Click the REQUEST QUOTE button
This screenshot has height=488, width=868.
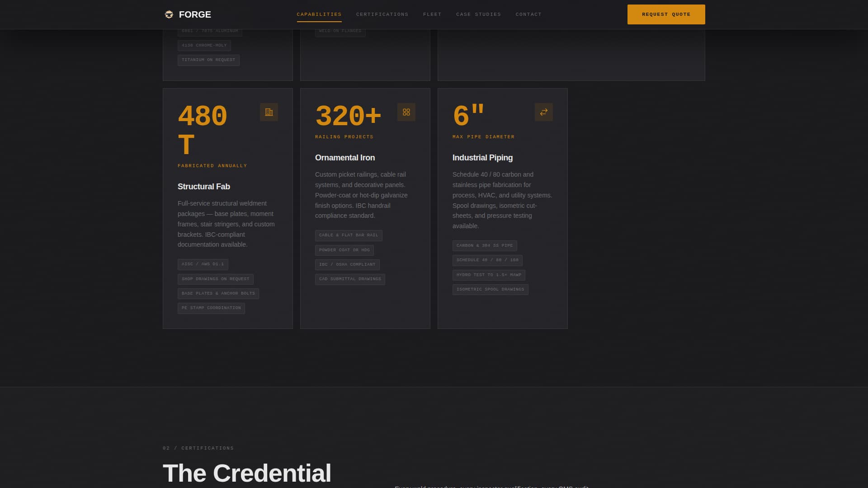pyautogui.click(x=666, y=14)
